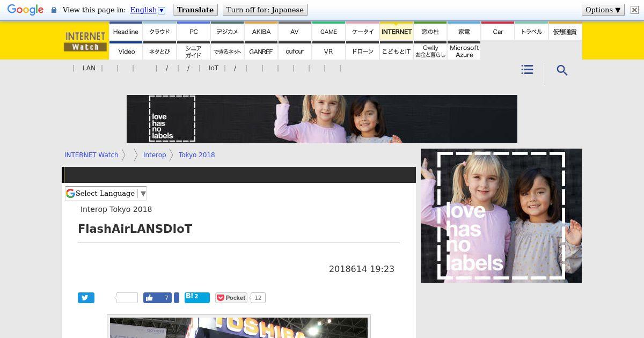
Task: Open the できるネット tab
Action: click(227, 51)
